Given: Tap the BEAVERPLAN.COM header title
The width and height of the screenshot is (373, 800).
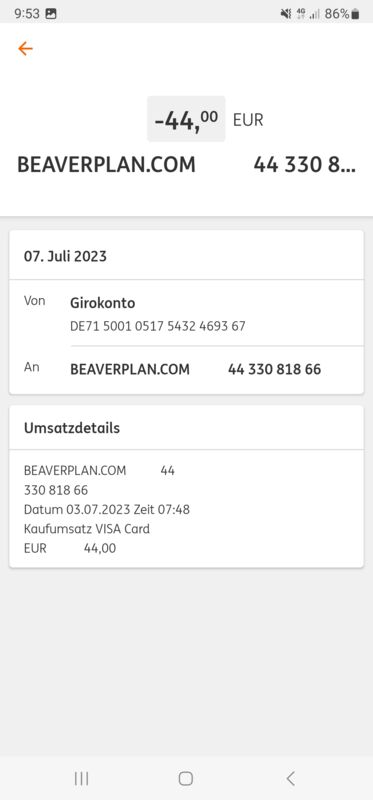Looking at the screenshot, I should [106, 165].
